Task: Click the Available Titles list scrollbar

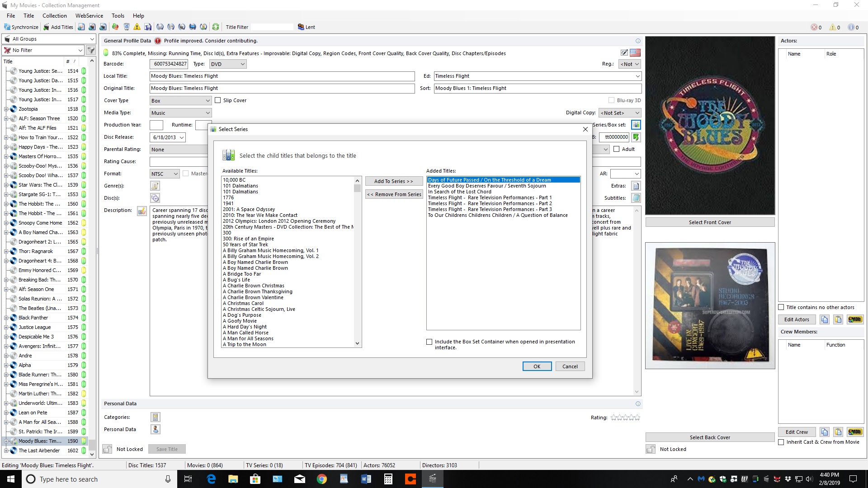Action: click(357, 262)
